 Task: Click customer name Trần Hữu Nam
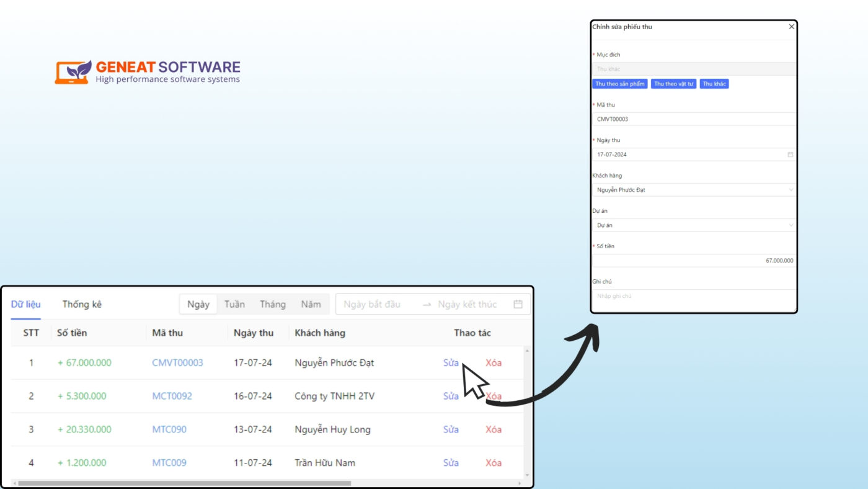325,463
